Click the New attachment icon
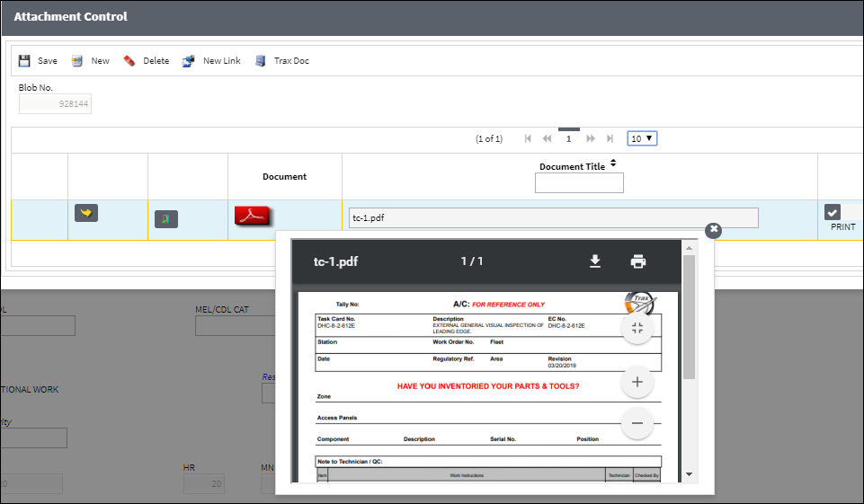 click(x=77, y=60)
